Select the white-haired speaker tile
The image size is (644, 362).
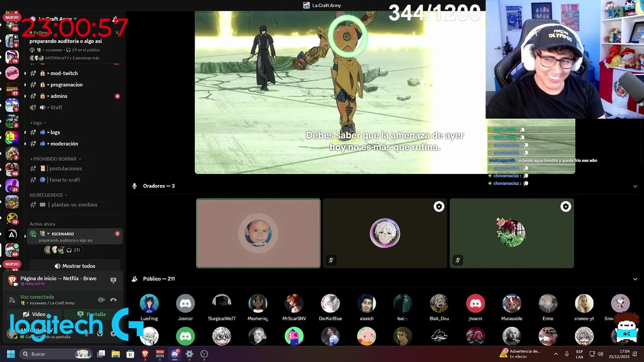click(385, 233)
